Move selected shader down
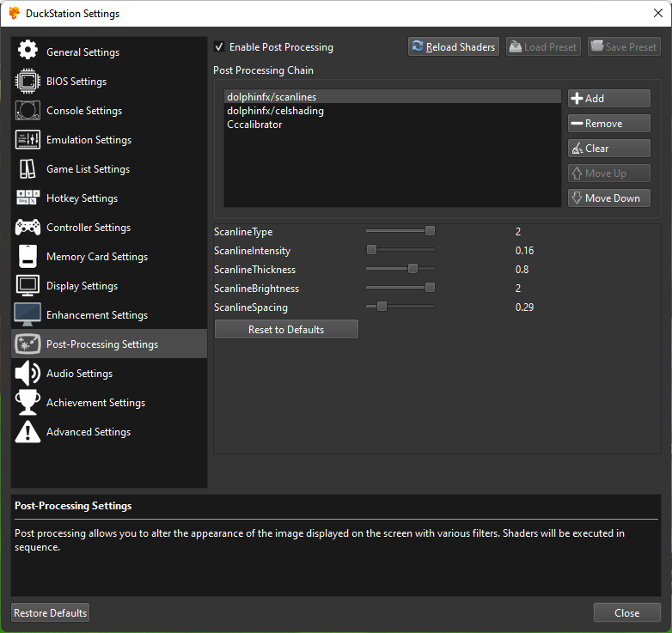 coord(609,198)
